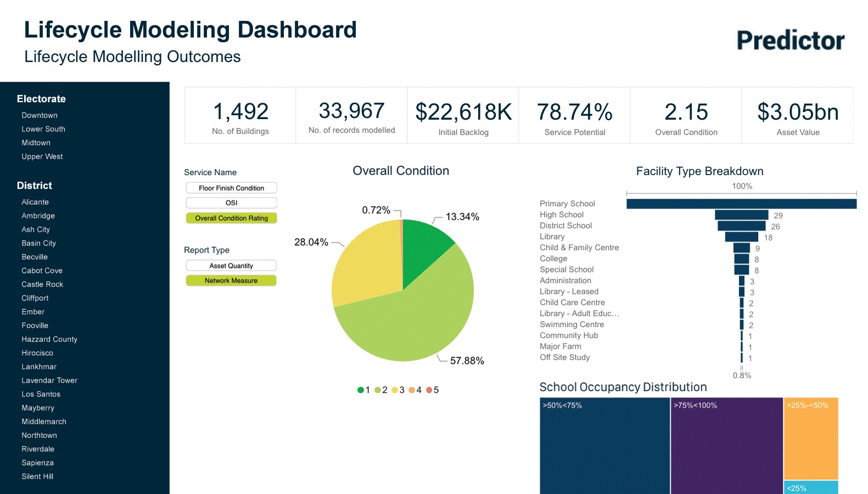This screenshot has height=494, width=868.
Task: Choose Network Measure report type
Action: (231, 280)
